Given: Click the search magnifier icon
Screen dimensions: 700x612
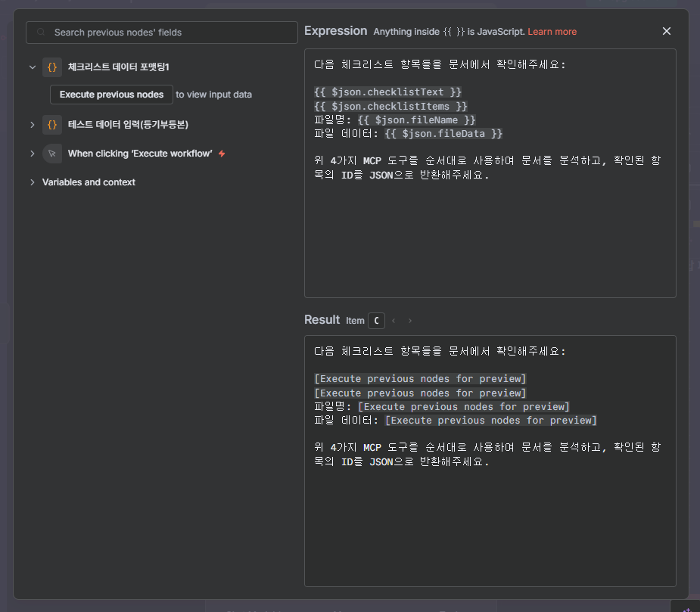Looking at the screenshot, I should (x=41, y=33).
